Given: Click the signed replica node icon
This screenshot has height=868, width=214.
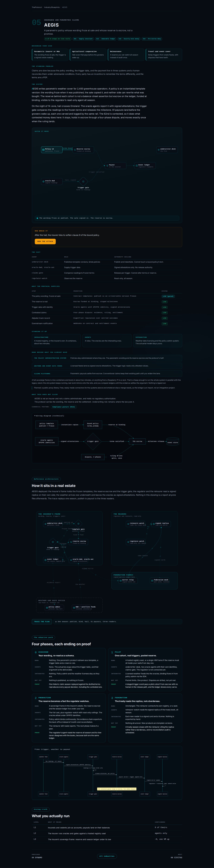Looking at the screenshot, I should (x=154, y=524).
